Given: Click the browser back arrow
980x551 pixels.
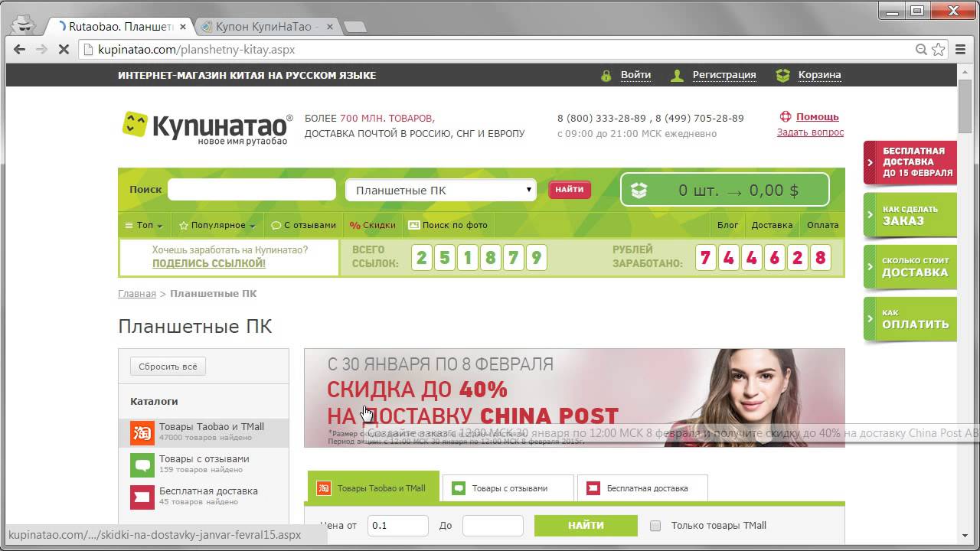Looking at the screenshot, I should 20,50.
